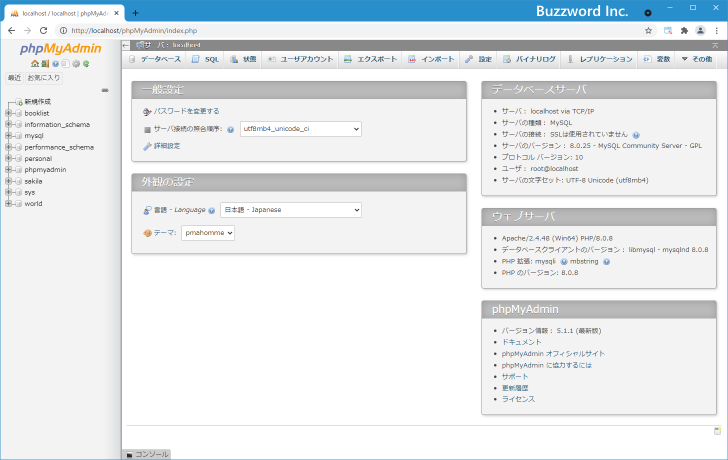Viewport: 728px width, 460px height.
Task: Click the パスワードを変更する link
Action: point(186,111)
